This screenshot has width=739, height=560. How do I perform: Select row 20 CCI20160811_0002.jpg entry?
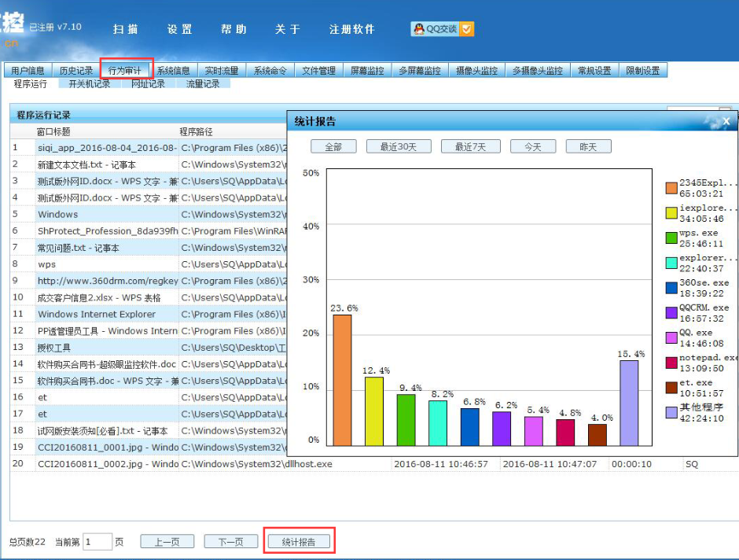tap(374, 464)
